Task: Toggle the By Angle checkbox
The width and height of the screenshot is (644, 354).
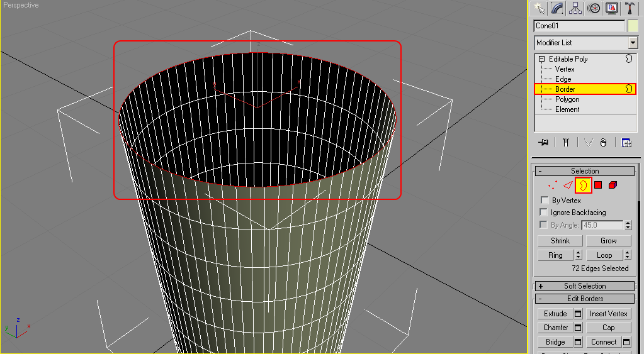Action: point(544,225)
